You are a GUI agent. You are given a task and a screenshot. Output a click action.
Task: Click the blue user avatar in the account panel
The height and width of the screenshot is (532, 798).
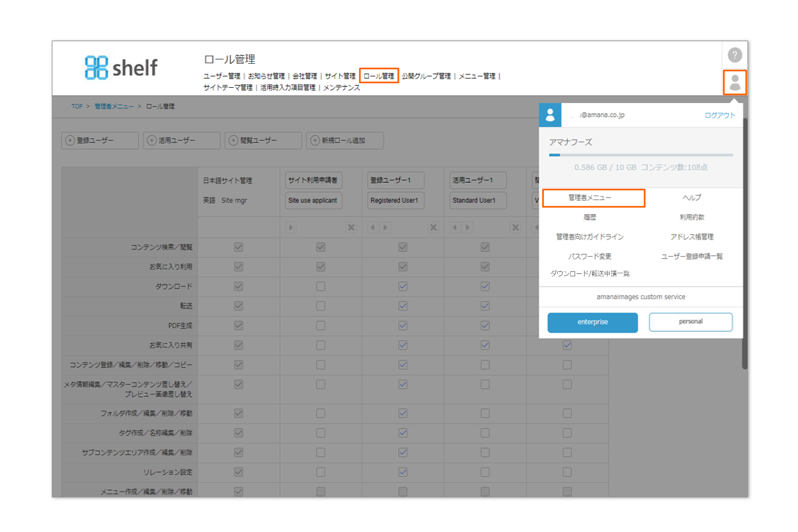point(550,114)
